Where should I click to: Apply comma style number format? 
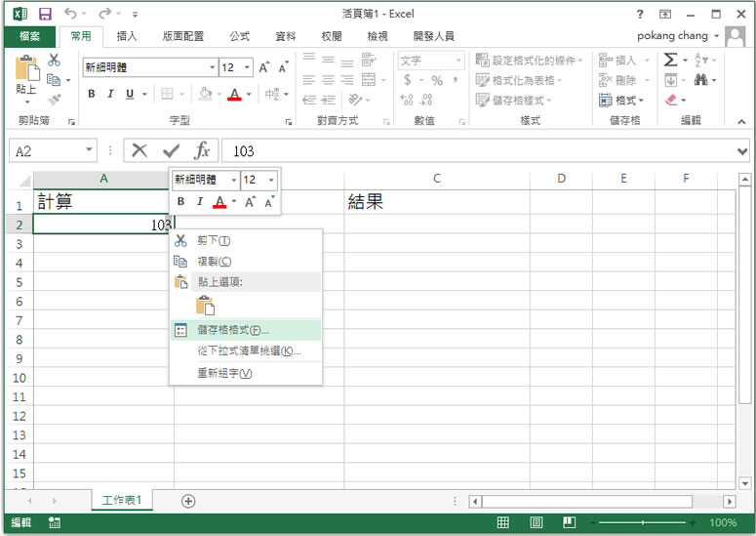(456, 80)
